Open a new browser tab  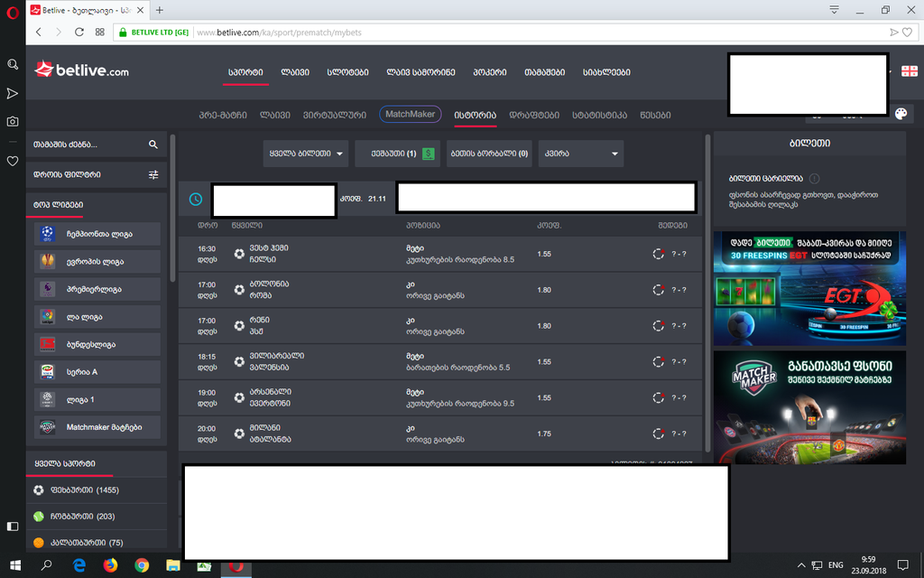[160, 10]
